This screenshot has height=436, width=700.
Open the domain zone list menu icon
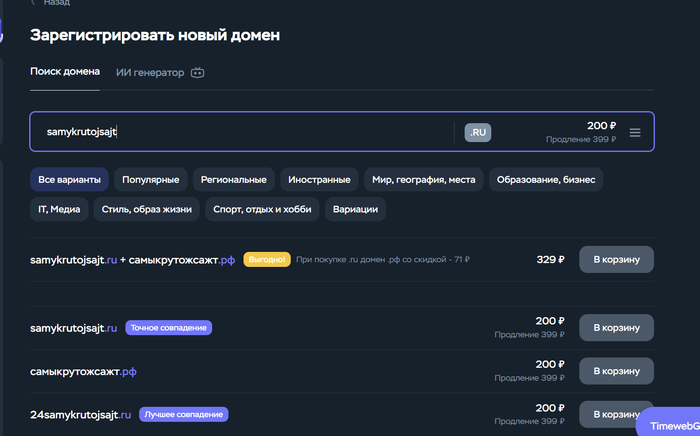635,133
